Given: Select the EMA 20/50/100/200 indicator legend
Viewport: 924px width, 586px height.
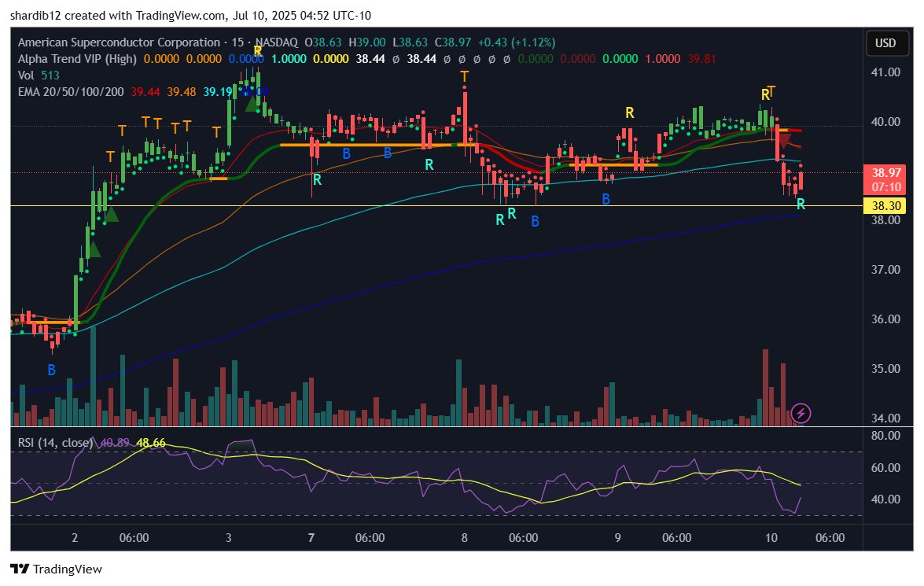Looking at the screenshot, I should (71, 92).
